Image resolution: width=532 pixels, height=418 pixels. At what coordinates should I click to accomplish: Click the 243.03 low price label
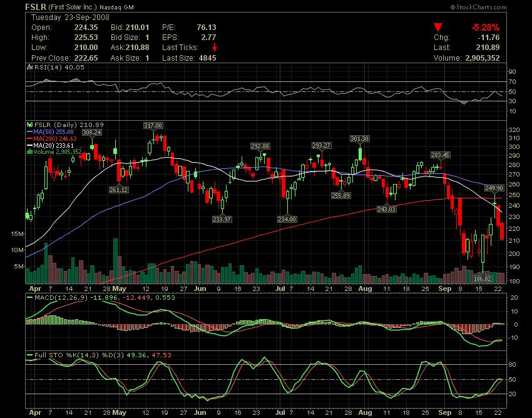386,210
